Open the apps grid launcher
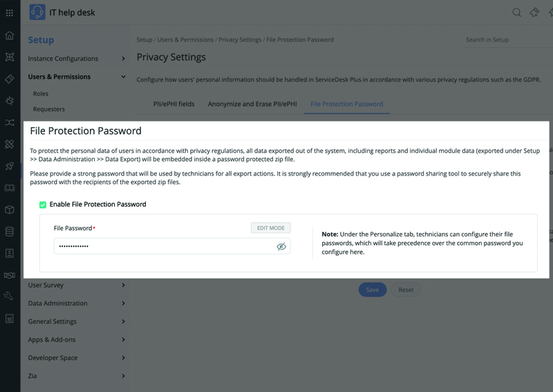 tap(9, 12)
